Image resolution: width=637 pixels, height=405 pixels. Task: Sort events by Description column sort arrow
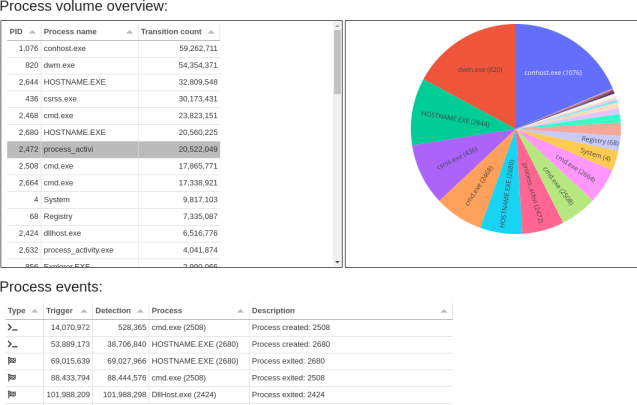[x=445, y=310]
